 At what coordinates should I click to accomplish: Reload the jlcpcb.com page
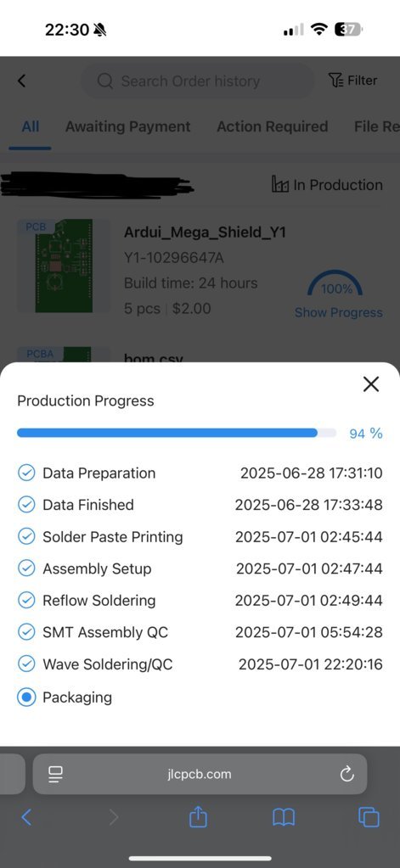click(346, 774)
